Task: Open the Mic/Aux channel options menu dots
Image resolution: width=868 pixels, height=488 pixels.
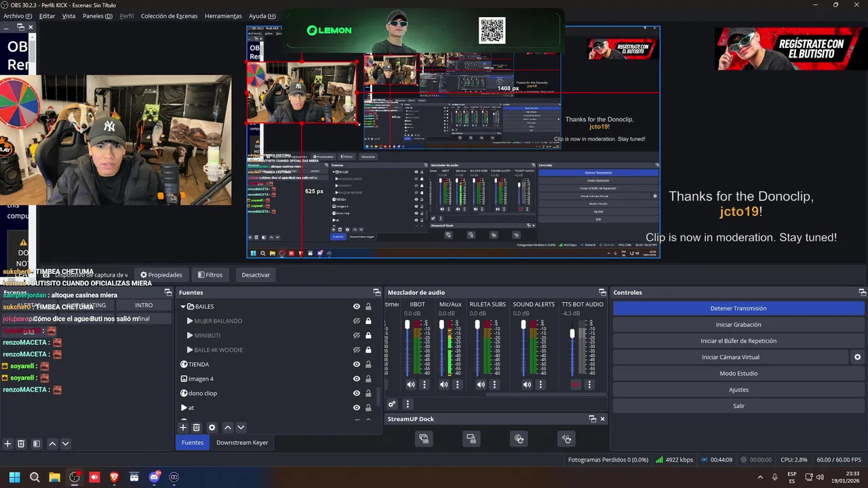Action: coord(457,384)
